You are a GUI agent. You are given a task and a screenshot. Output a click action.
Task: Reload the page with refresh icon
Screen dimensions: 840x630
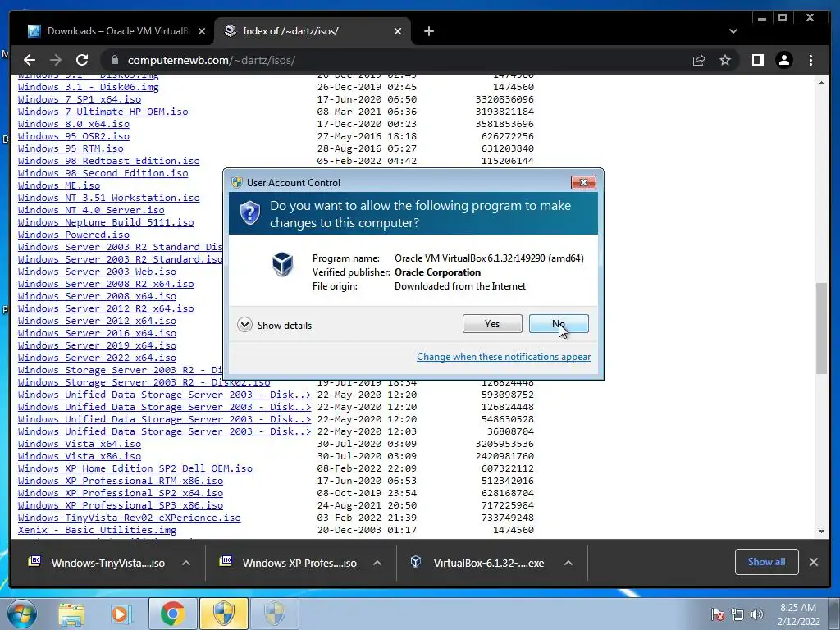pyautogui.click(x=82, y=60)
